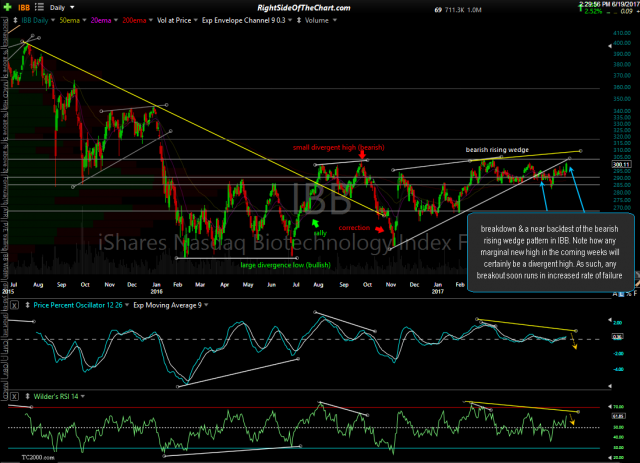Click the green up arrow near percent change
640x463 pixels.
point(580,8)
